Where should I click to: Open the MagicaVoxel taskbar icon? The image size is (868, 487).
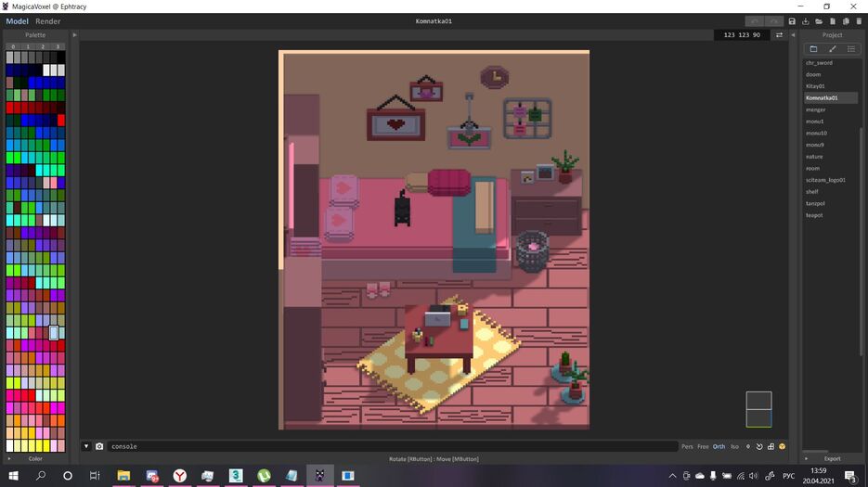320,475
